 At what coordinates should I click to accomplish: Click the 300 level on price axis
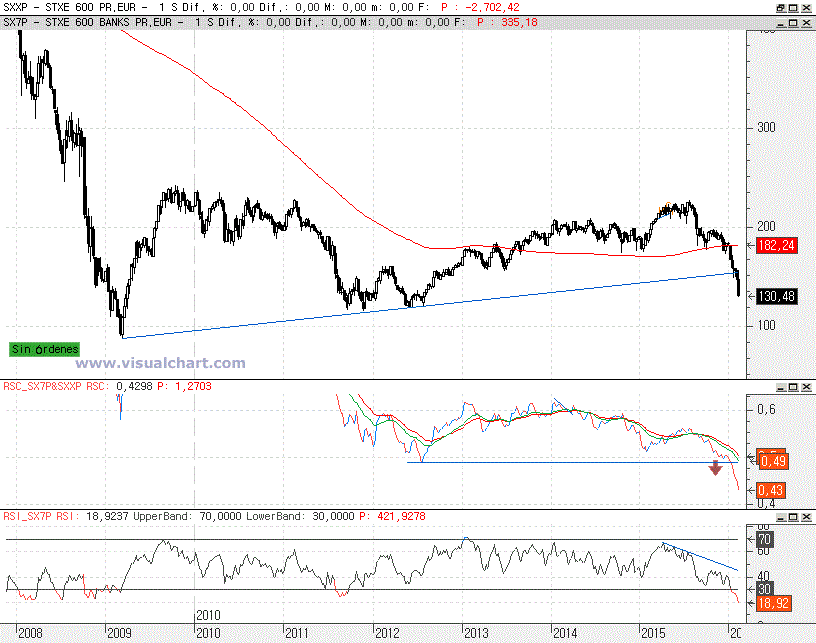[766, 127]
